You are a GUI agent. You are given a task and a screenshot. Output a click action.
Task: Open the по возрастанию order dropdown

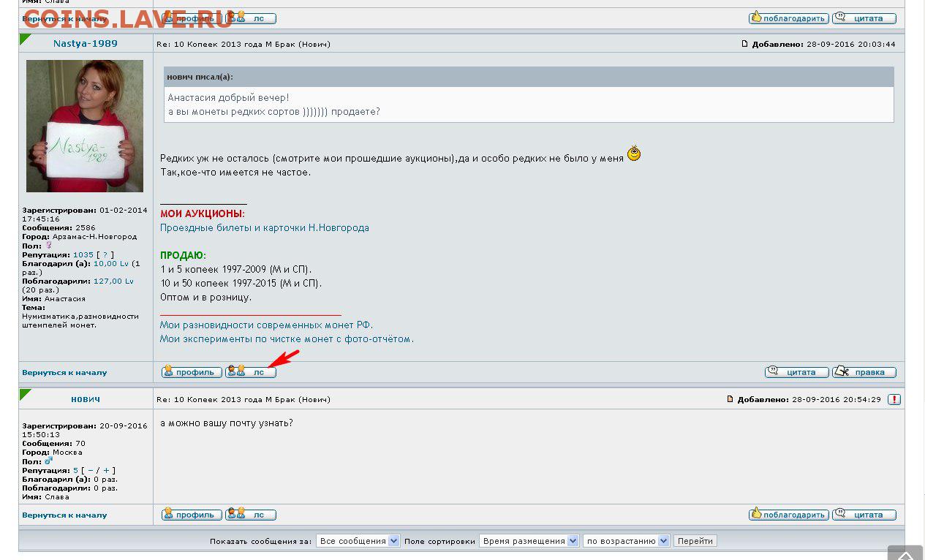627,541
